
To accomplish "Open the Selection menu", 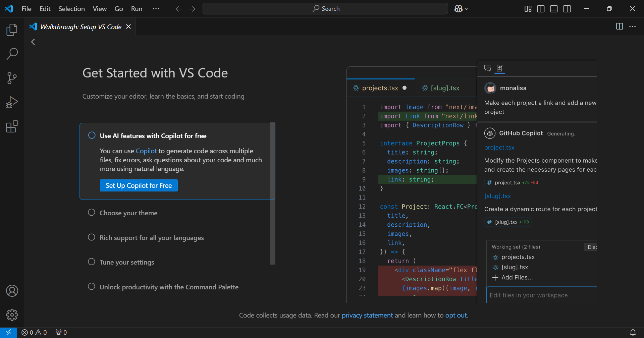I will pyautogui.click(x=71, y=9).
